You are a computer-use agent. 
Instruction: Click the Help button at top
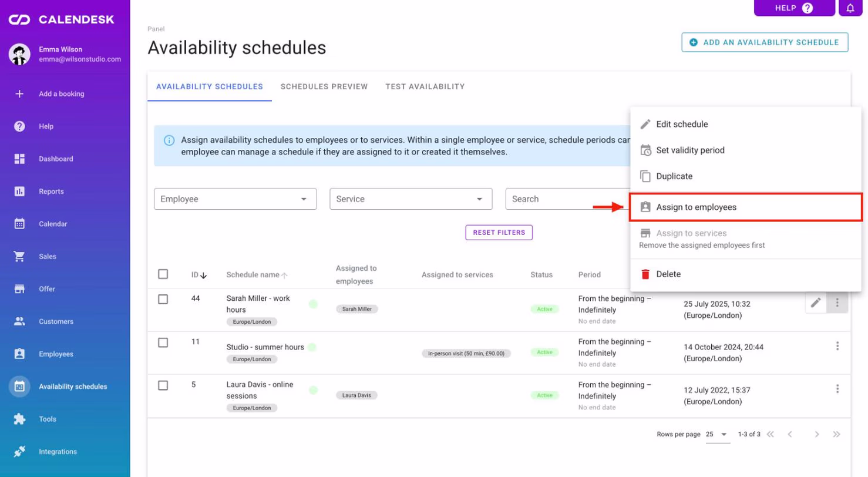(794, 8)
